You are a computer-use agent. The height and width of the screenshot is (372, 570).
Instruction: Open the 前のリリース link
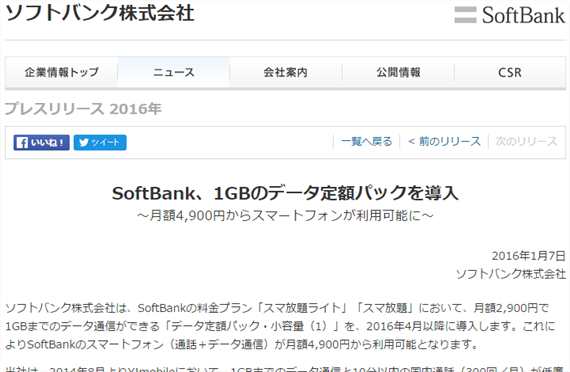444,141
